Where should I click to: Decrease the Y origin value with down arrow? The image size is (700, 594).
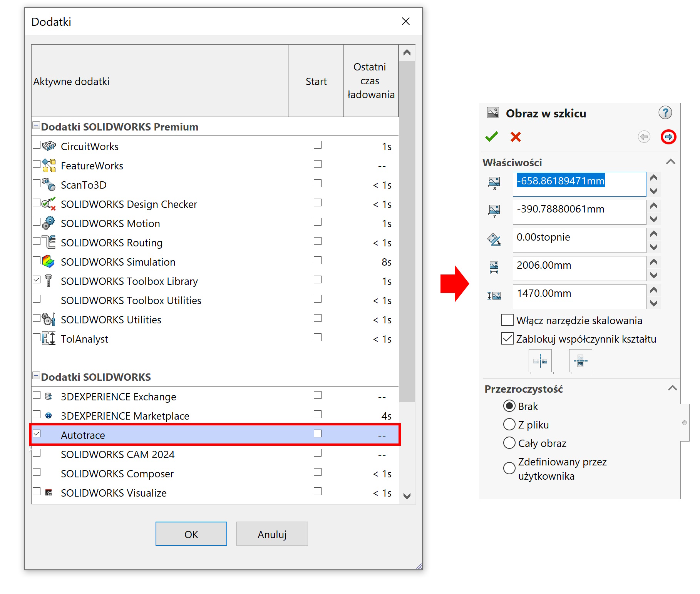653,219
